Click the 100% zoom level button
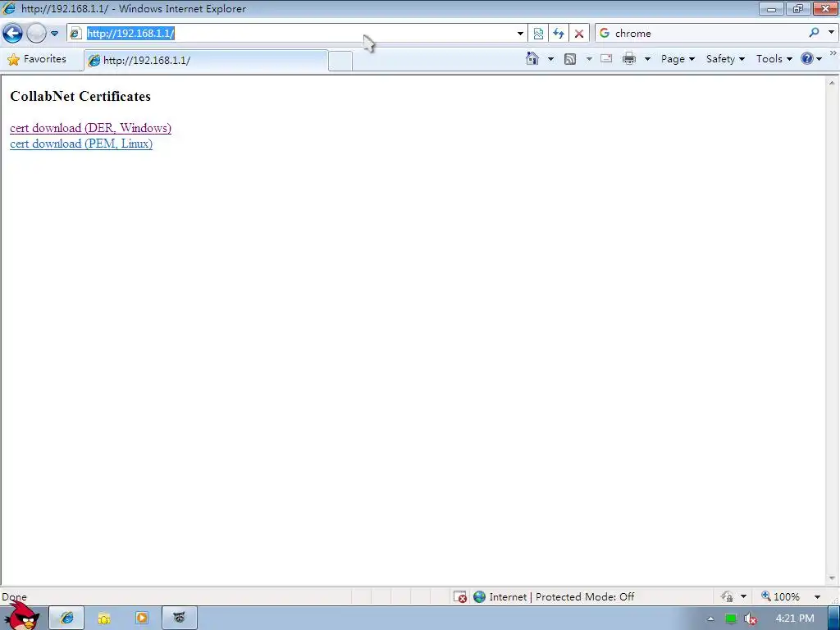The height and width of the screenshot is (630, 840). pos(781,596)
